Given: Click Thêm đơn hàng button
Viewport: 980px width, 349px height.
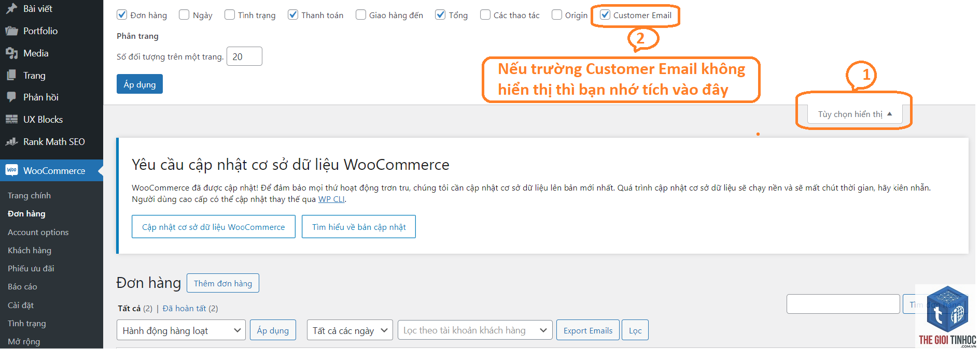Looking at the screenshot, I should 223,283.
